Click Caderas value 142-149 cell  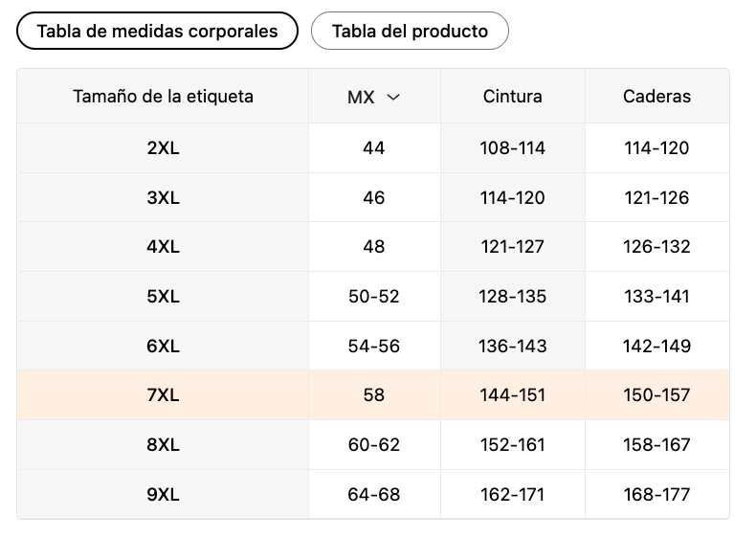point(656,346)
